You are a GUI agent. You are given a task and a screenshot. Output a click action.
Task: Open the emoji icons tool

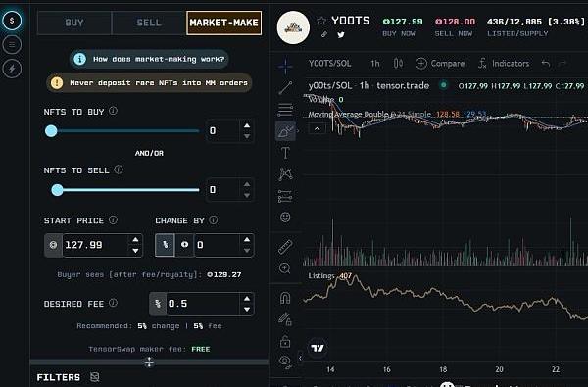point(285,218)
